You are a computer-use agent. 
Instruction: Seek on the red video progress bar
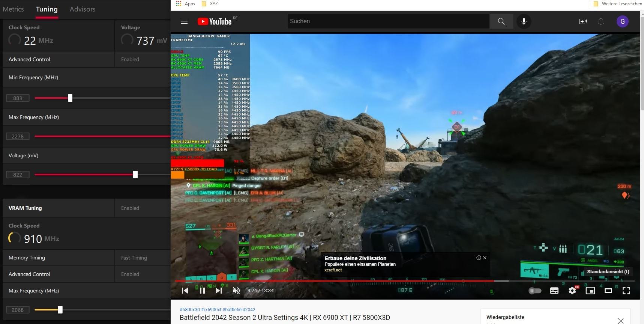pos(405,281)
